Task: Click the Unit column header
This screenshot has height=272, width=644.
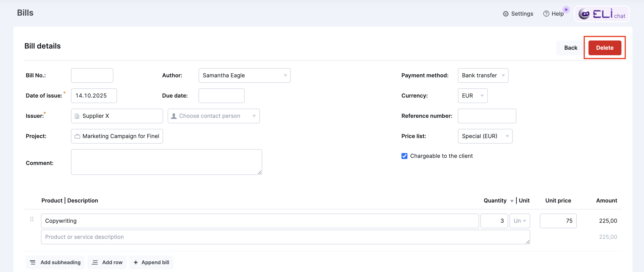Action: 524,201
